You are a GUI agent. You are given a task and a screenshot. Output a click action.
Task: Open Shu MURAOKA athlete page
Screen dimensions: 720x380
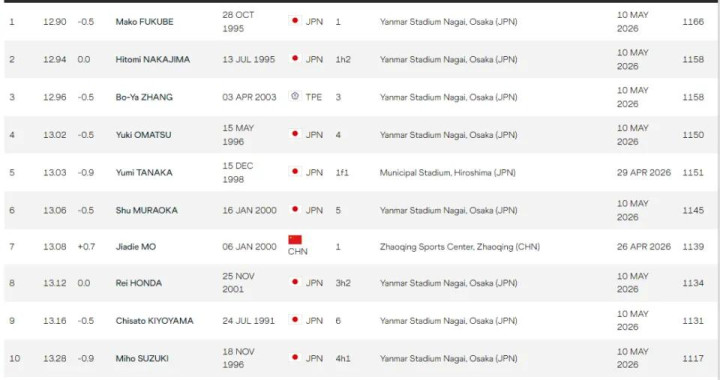click(x=146, y=210)
